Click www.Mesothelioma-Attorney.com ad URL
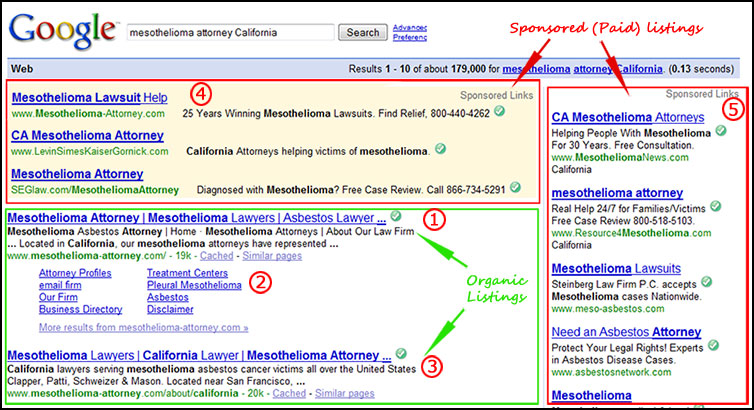754x410 pixels. (88, 113)
